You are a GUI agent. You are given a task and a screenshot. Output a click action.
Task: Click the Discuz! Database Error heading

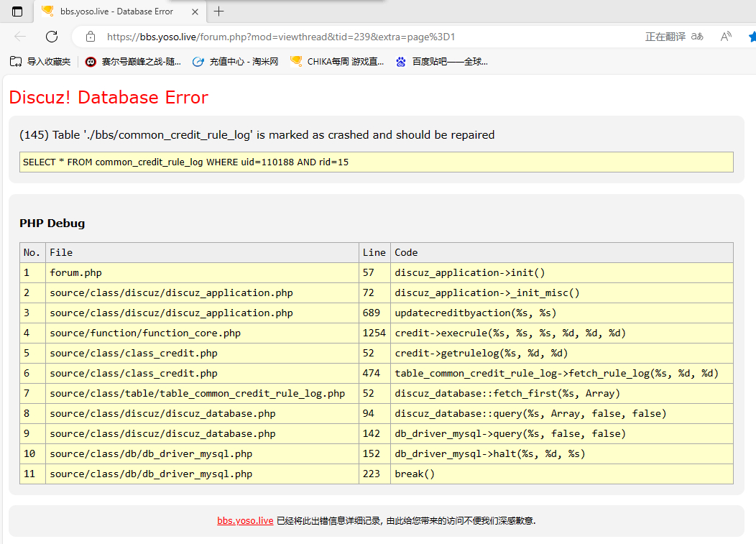[109, 98]
